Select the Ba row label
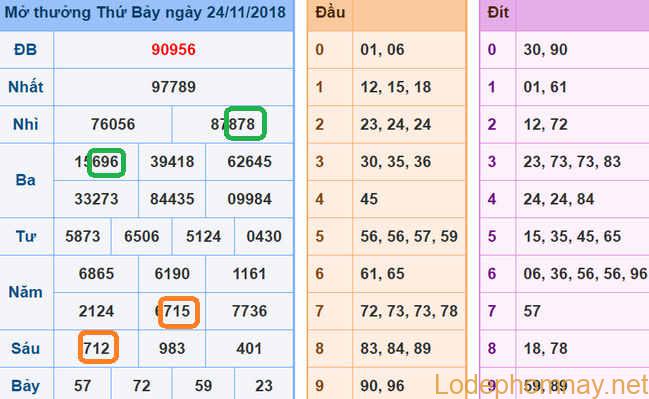Screen dimensions: 649x399 [x=26, y=180]
